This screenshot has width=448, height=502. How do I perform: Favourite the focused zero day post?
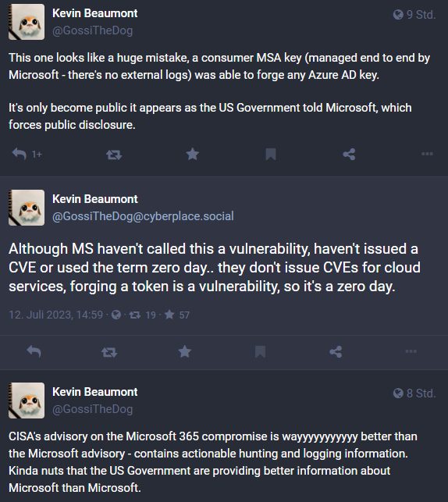(185, 351)
